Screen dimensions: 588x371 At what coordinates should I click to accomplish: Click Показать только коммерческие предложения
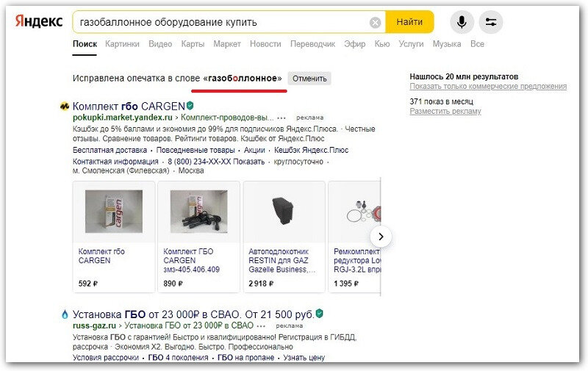pyautogui.click(x=488, y=86)
